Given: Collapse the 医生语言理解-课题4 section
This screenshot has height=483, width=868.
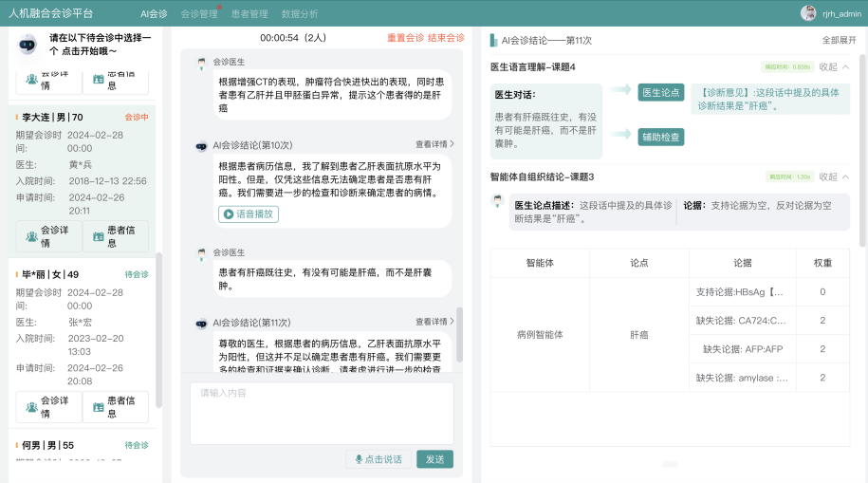Looking at the screenshot, I should [x=834, y=67].
